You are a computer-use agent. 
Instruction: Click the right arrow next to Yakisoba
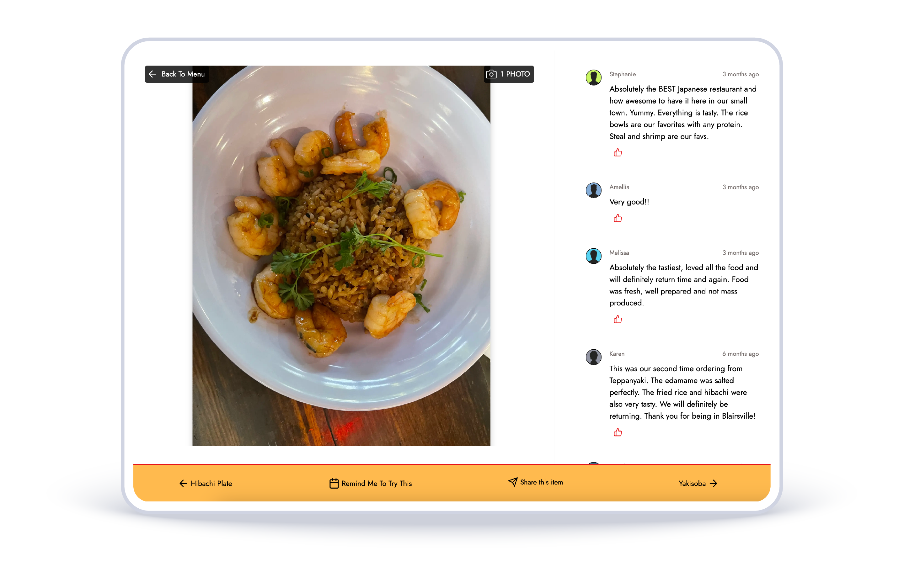click(714, 483)
